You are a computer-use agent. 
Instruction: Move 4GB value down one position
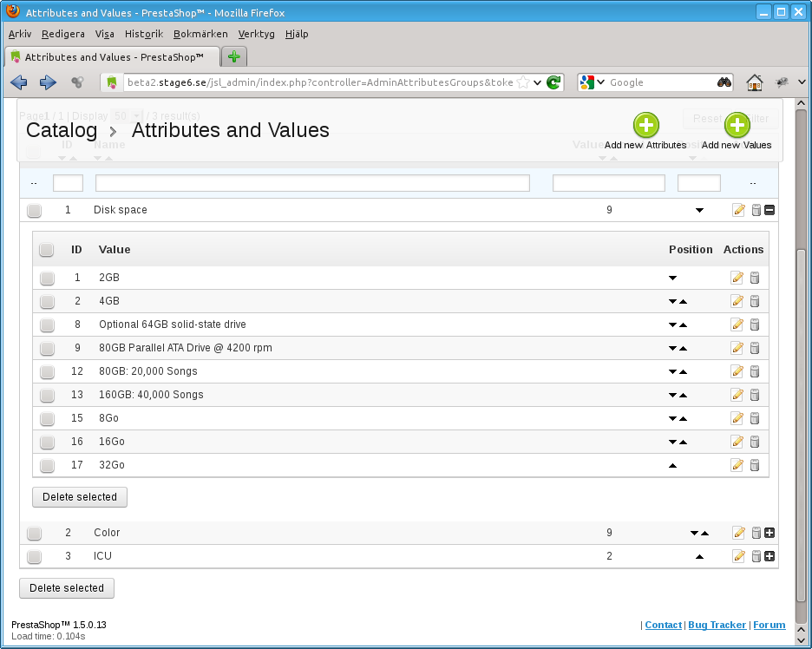pos(672,301)
